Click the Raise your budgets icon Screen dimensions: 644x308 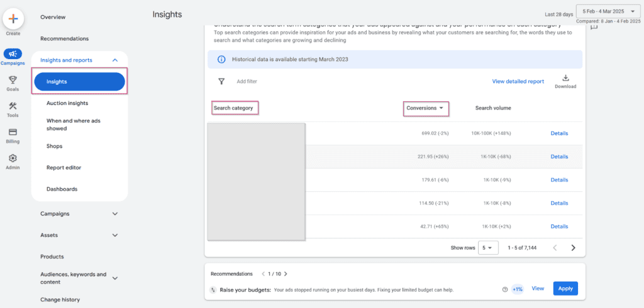pos(213,290)
